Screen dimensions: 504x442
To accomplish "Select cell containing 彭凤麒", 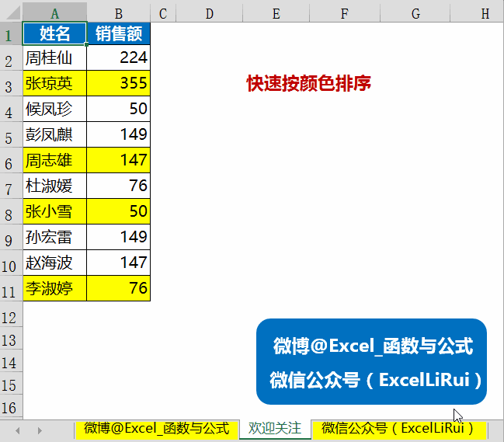I will pyautogui.click(x=54, y=134).
